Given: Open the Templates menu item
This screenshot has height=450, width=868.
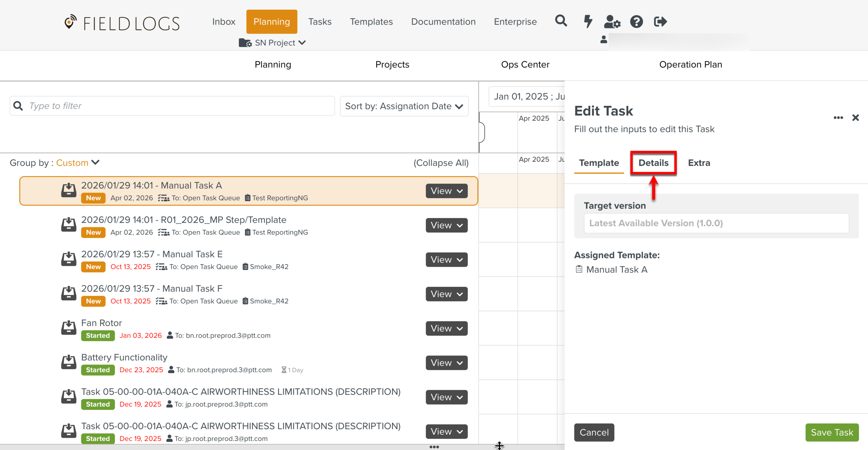Looking at the screenshot, I should point(371,22).
